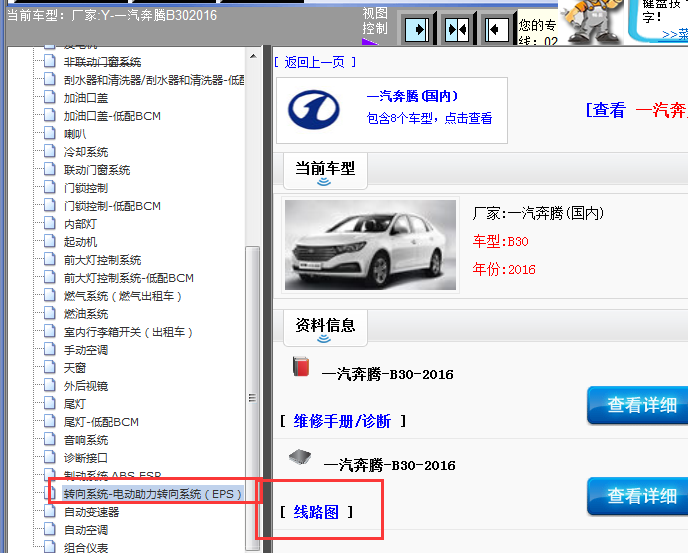Image resolution: width=688 pixels, height=553 pixels.
Task: Select the 资料信息 tab header
Action: (325, 327)
